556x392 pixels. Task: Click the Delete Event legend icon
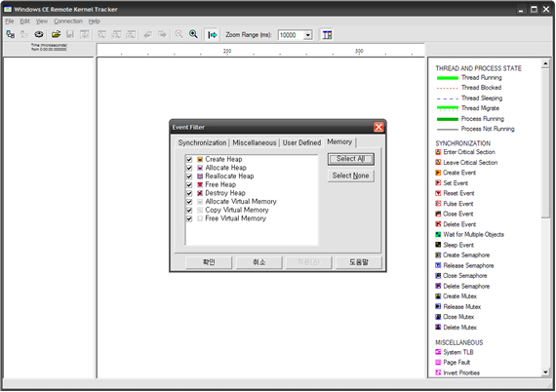point(438,224)
